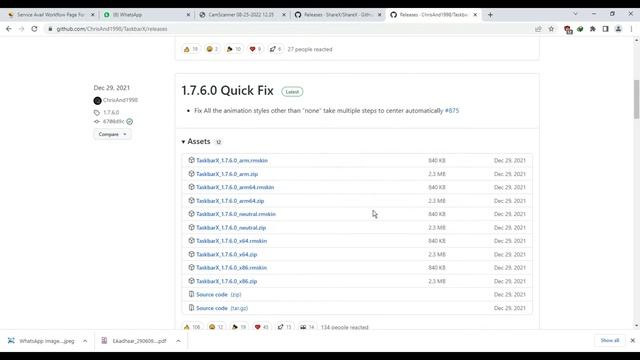
Task: Open the 1.7.6.0 Quick Fix release title
Action: 227,91
